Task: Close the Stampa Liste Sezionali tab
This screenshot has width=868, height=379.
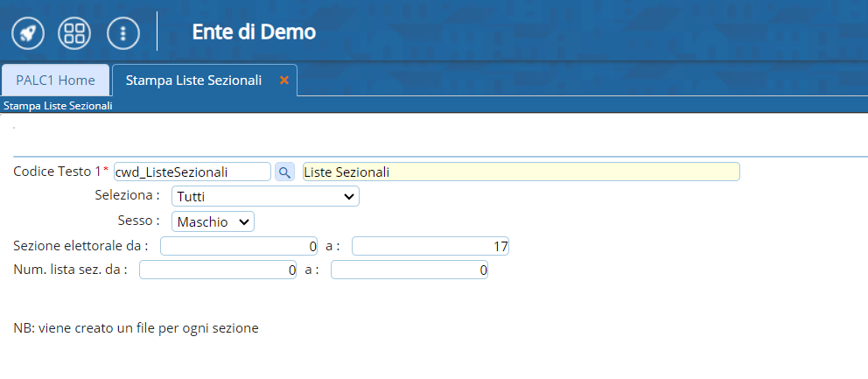Action: (x=284, y=81)
